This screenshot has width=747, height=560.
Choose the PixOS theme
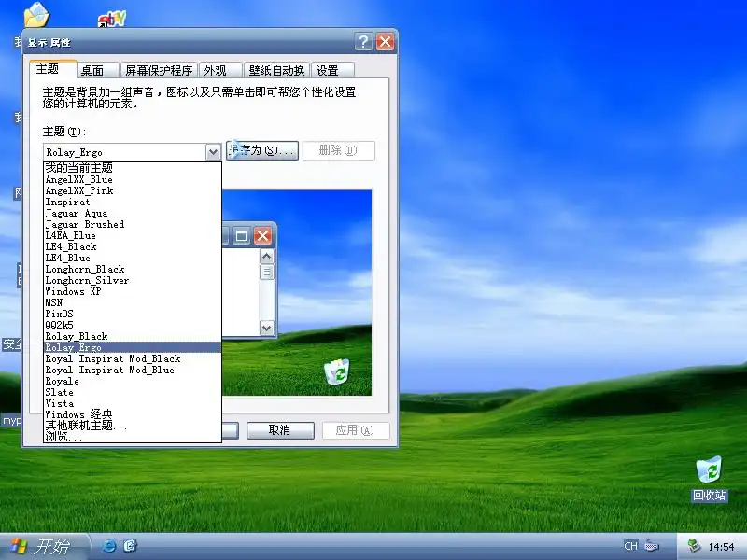click(x=133, y=314)
